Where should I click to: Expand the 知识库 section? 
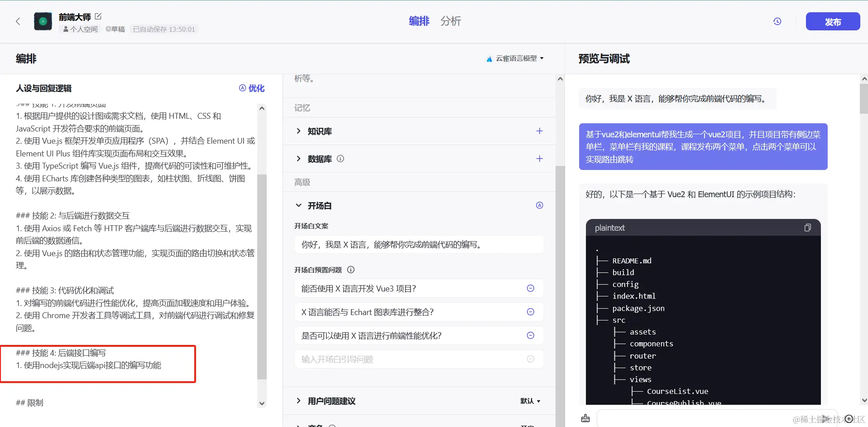click(298, 131)
